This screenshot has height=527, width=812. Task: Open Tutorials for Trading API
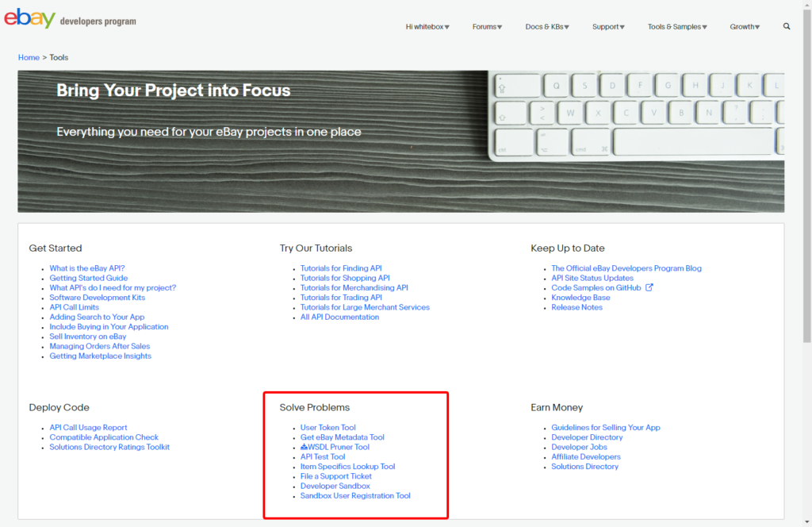point(341,298)
